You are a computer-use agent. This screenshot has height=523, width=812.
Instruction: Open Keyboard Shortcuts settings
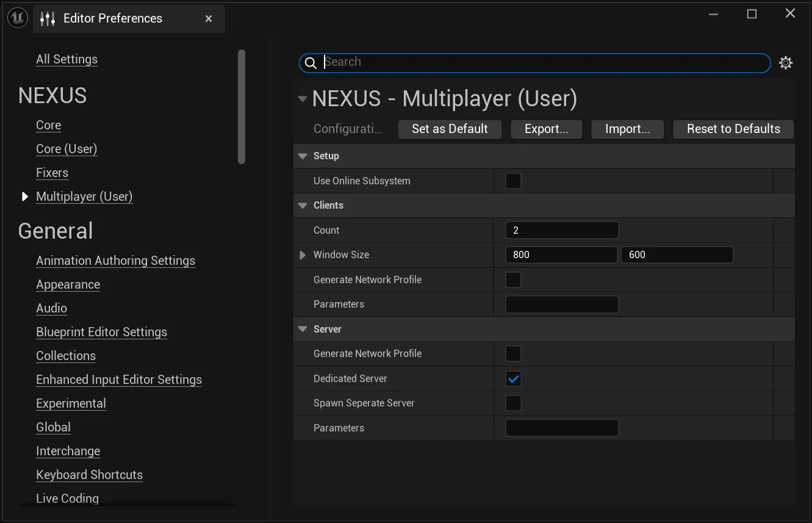89,474
